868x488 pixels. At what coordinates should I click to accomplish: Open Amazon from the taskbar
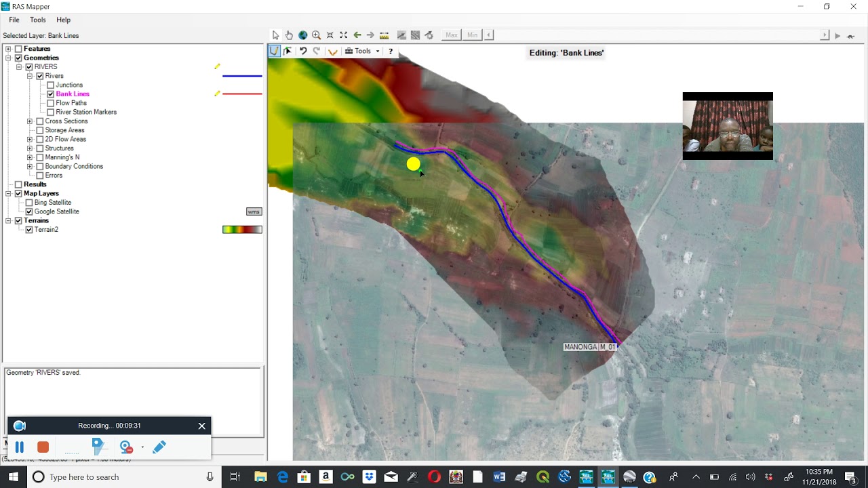[325, 477]
